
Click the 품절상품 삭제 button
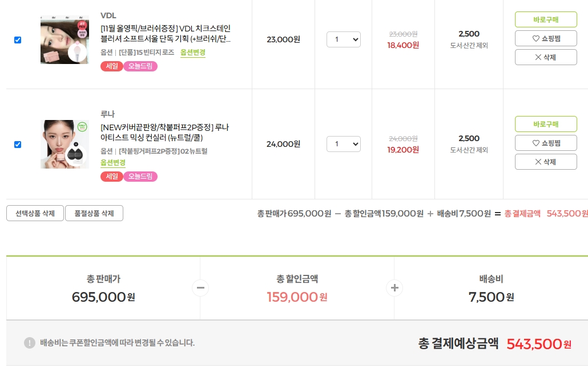click(94, 213)
